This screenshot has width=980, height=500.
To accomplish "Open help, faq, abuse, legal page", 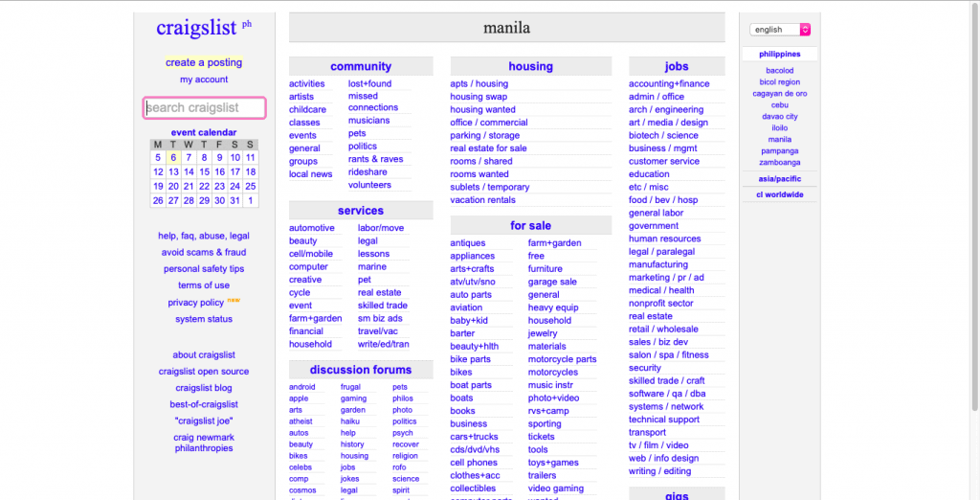I will [204, 236].
